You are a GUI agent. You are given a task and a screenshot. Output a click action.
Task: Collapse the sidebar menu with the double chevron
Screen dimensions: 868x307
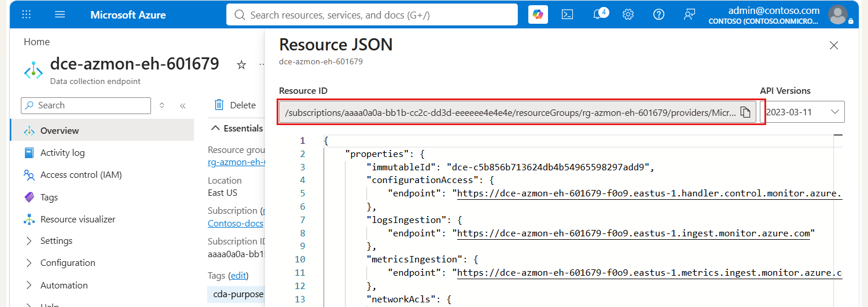click(183, 105)
